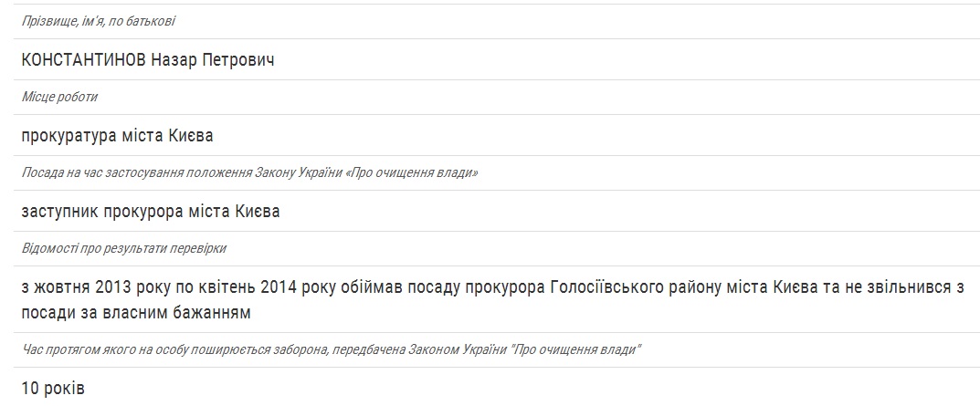Click the "10 років" value
This screenshot has height=406, width=980.
(x=53, y=389)
